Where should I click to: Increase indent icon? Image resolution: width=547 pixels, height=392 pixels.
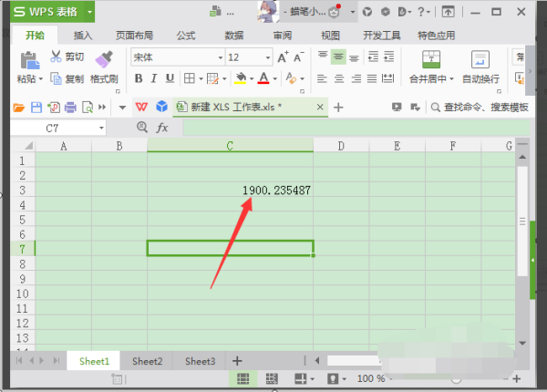coord(388,57)
